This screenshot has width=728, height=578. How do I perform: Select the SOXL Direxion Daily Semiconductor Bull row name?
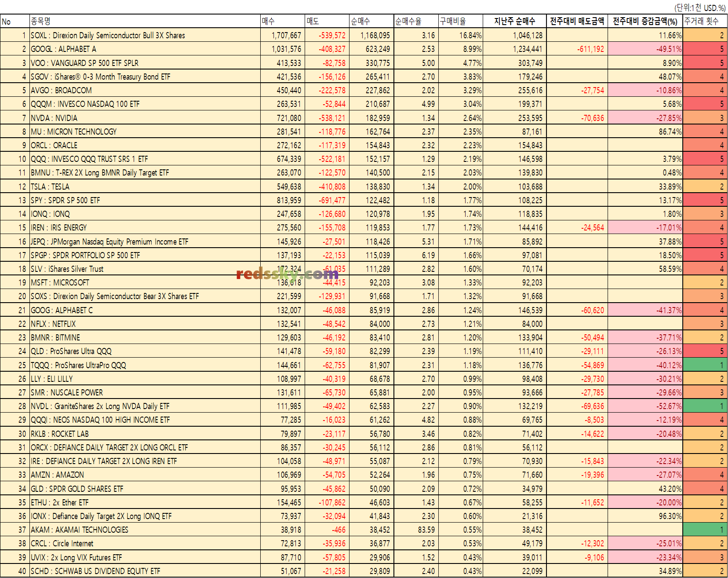click(x=145, y=35)
